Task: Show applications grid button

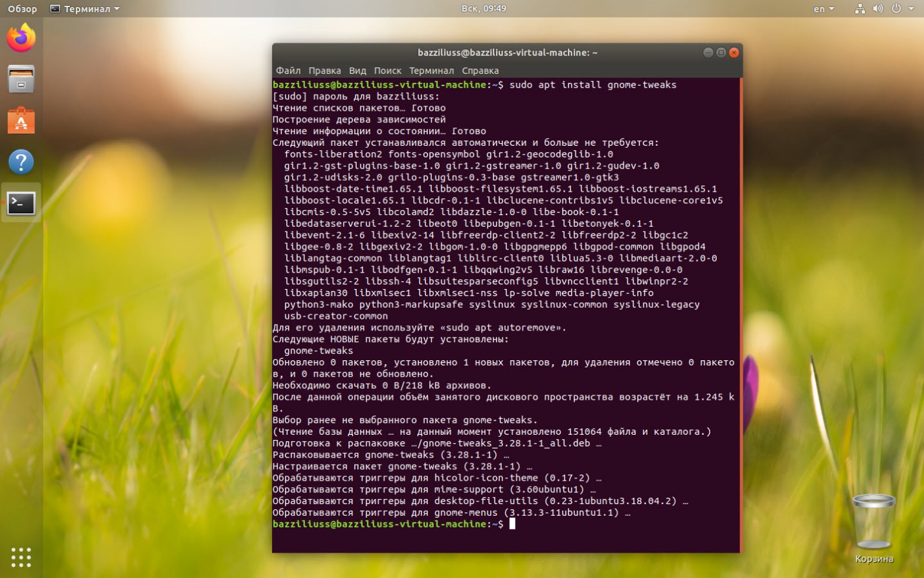Action: click(21, 557)
